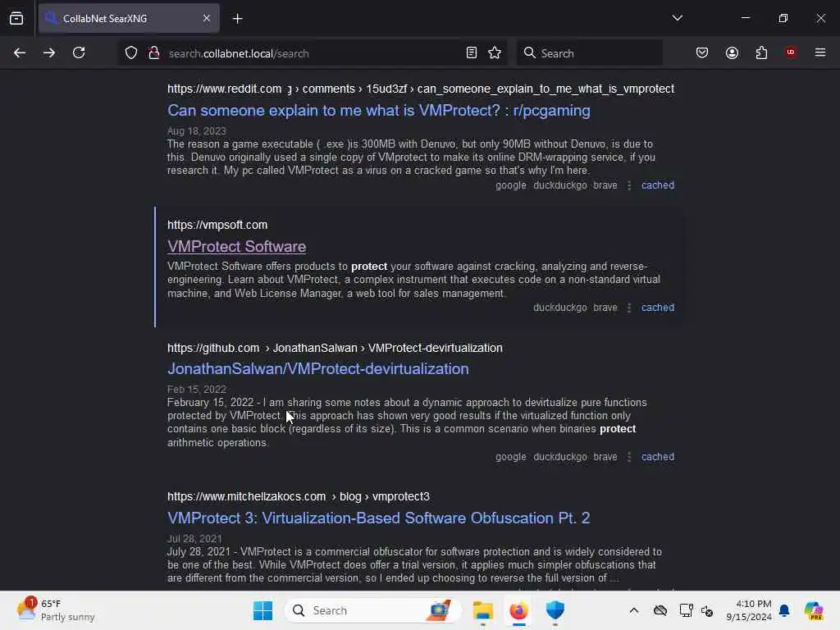This screenshot has width=840, height=630.
Task: Click the brave engine label on the vmpsoft result
Action: click(x=605, y=308)
